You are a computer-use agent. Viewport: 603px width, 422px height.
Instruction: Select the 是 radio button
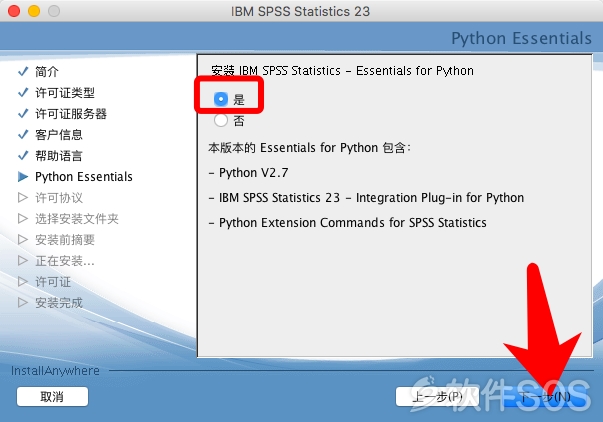point(221,99)
